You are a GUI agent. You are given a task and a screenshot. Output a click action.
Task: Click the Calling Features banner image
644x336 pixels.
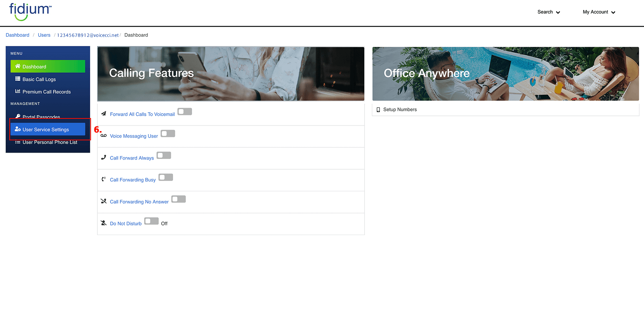(x=231, y=74)
